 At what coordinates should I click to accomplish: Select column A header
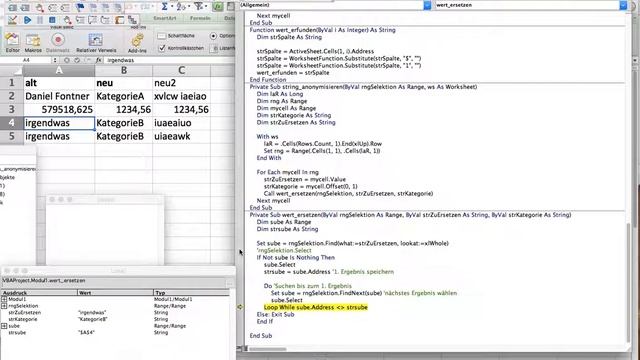click(59, 70)
